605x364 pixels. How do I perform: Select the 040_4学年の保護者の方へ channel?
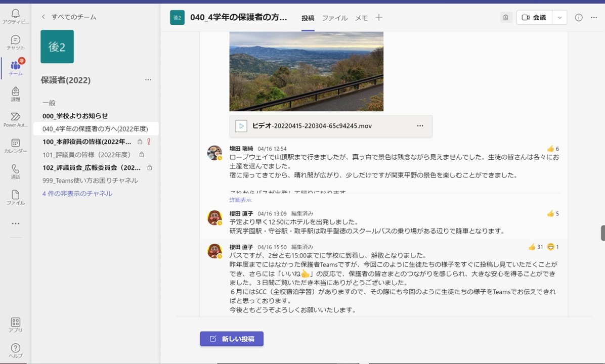pos(96,129)
